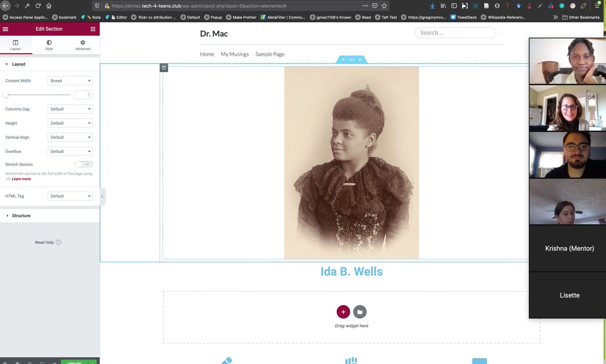The image size is (606, 364).
Task: Switch to the Style tab
Action: pyautogui.click(x=49, y=45)
